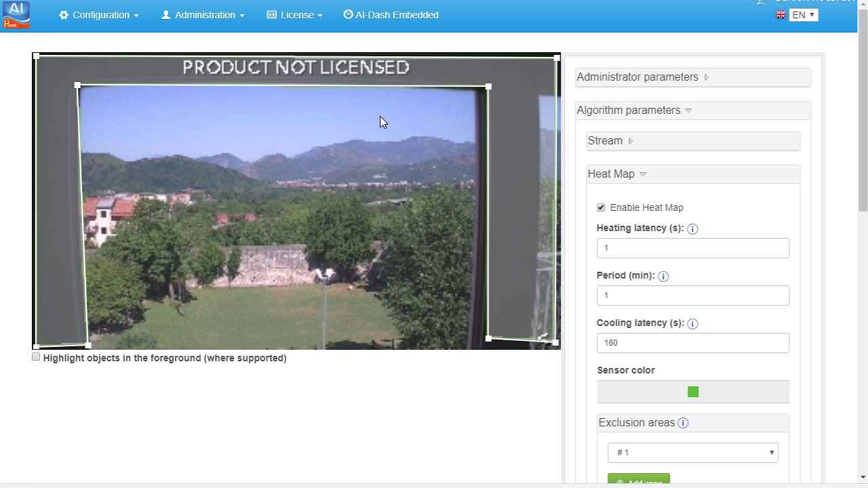Click the bottom-left handle of the inner zone

coord(88,346)
